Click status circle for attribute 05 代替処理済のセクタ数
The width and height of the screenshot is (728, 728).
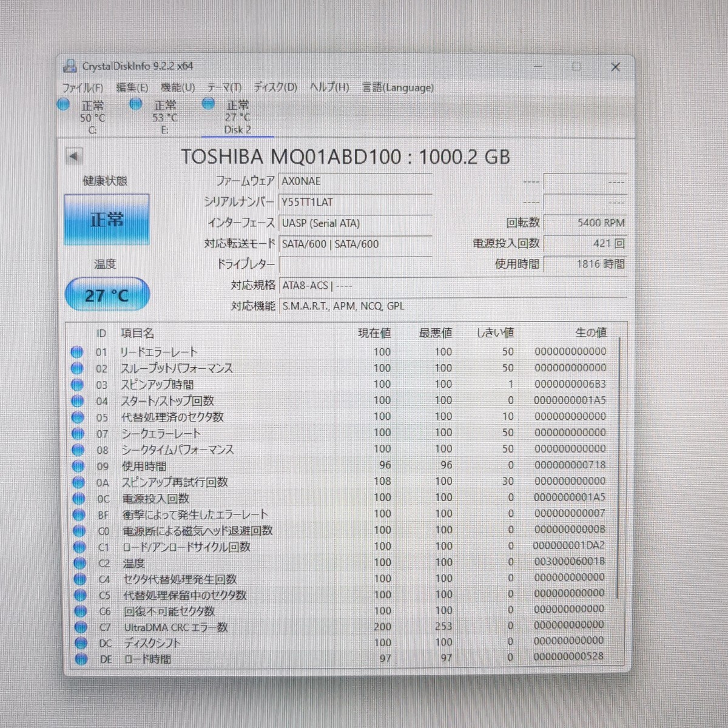[x=78, y=417]
